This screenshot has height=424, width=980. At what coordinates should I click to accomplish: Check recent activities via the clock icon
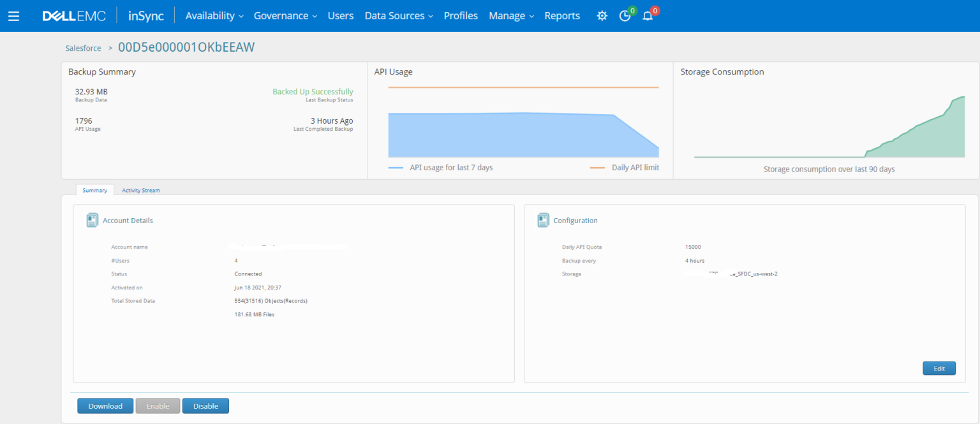[x=625, y=15]
